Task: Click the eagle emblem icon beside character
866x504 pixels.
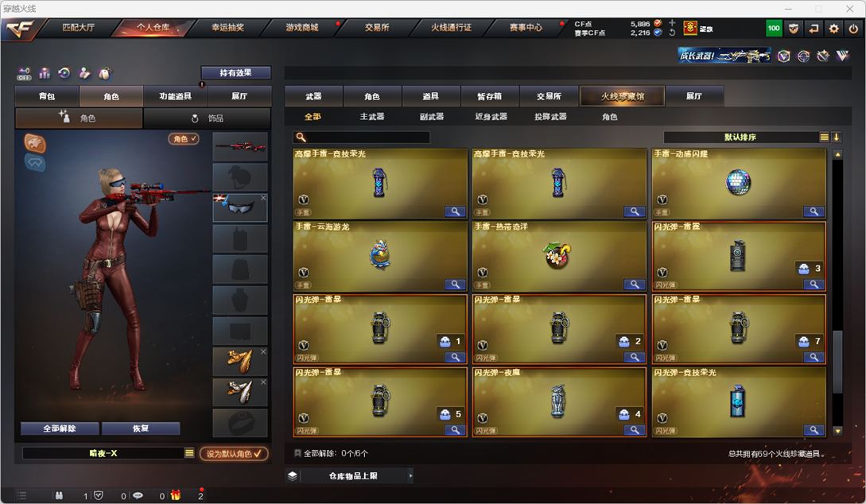Action: click(x=35, y=143)
